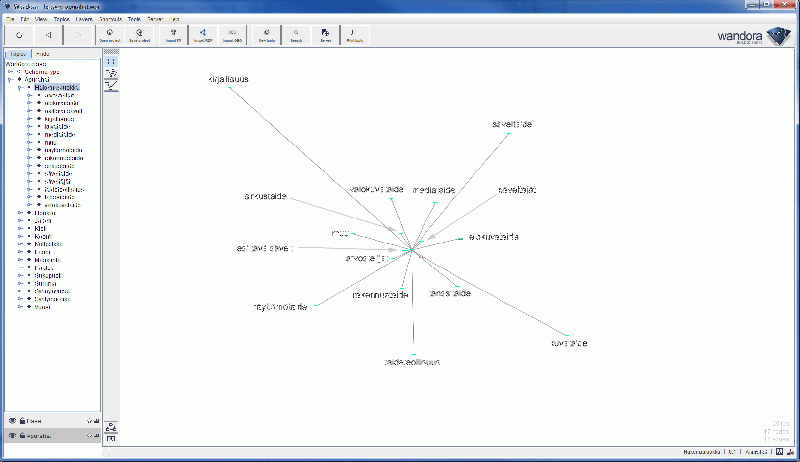
Task: Select the taideteollisuus graph node
Action: pos(412,362)
